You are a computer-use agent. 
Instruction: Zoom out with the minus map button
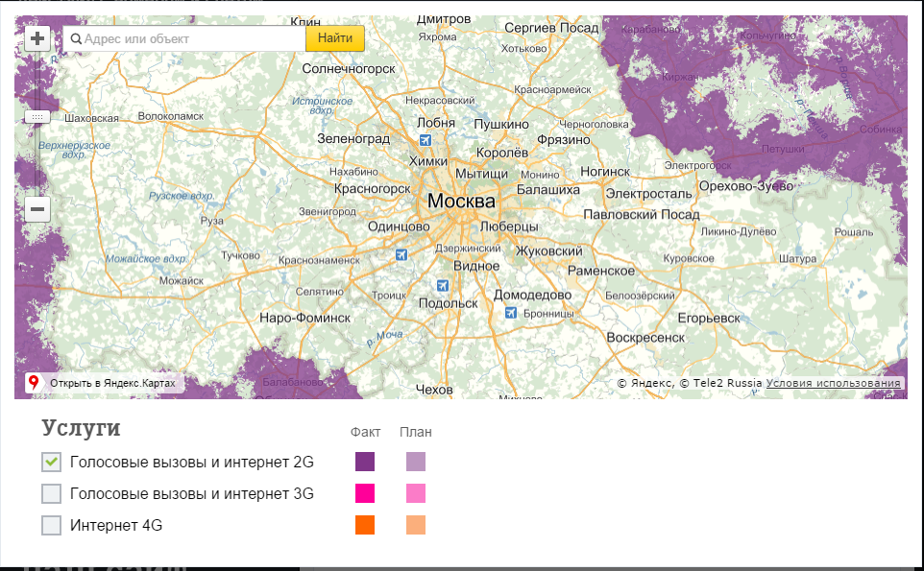click(x=37, y=209)
